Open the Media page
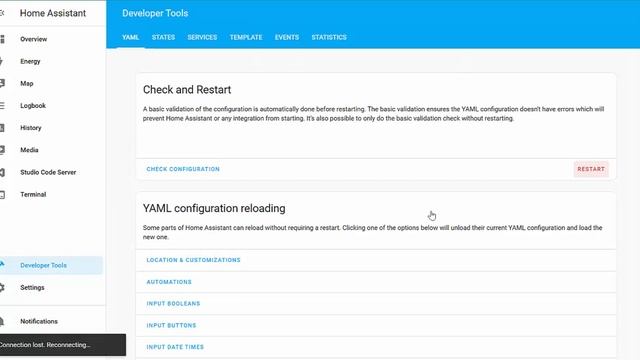 point(29,150)
